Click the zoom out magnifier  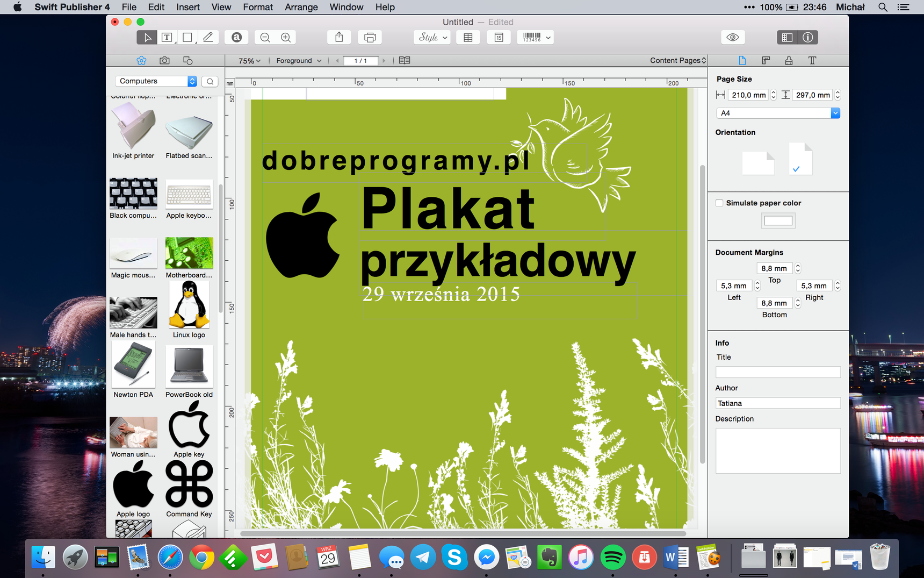click(265, 37)
